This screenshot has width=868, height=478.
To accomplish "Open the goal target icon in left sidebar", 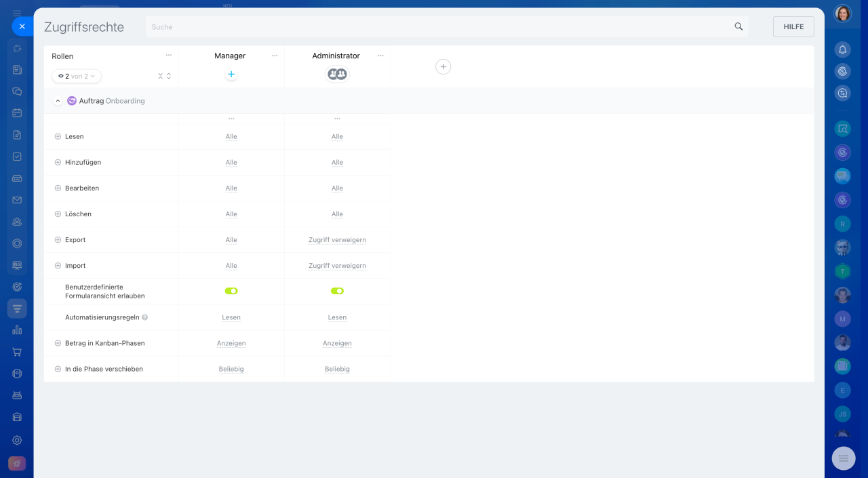I will (17, 287).
